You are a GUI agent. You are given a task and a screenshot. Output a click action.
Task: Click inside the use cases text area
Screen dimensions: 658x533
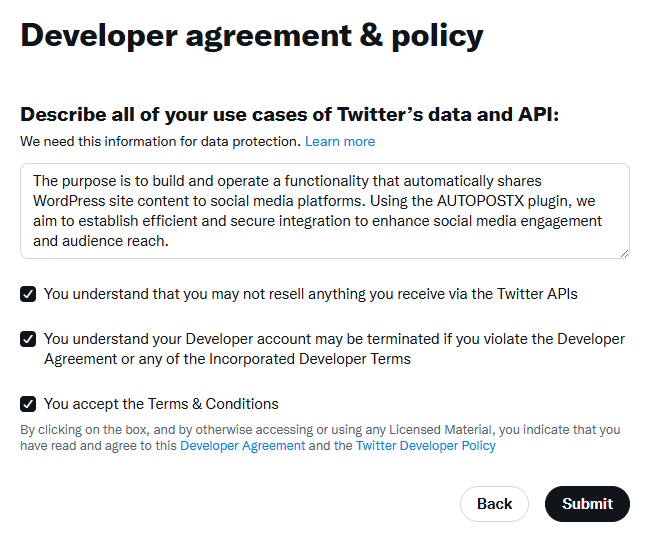click(x=325, y=211)
